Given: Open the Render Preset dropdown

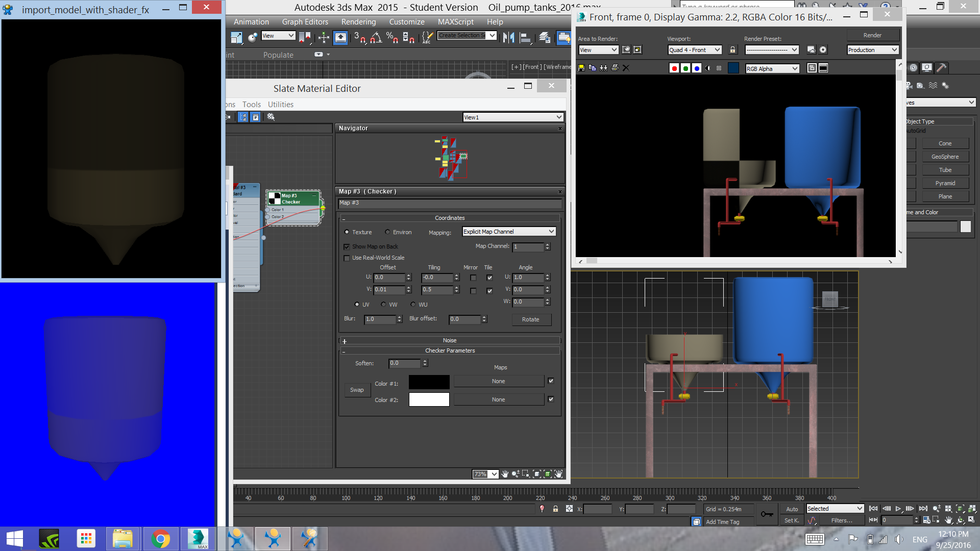Looking at the screenshot, I should click(x=772, y=50).
